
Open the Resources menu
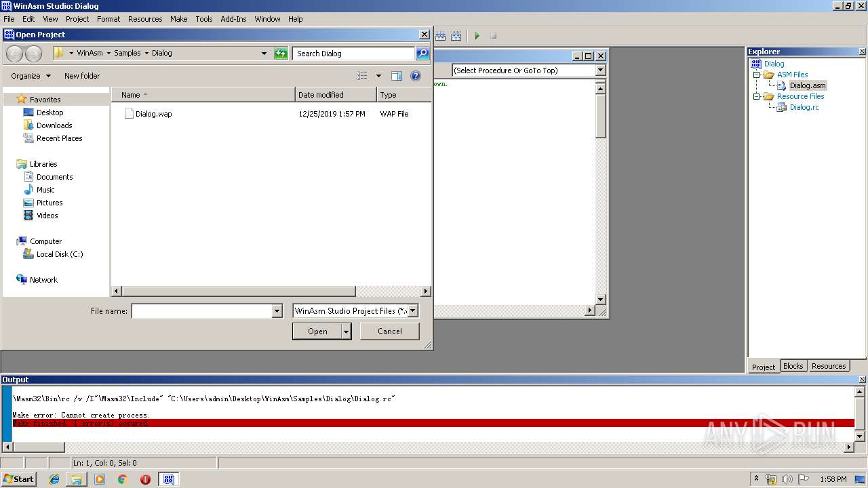(x=145, y=19)
